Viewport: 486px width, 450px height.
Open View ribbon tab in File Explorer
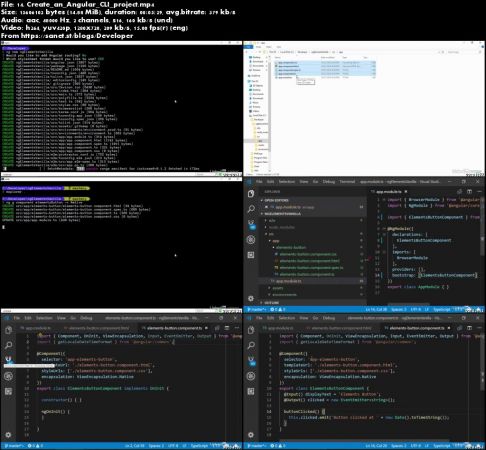click(279, 47)
